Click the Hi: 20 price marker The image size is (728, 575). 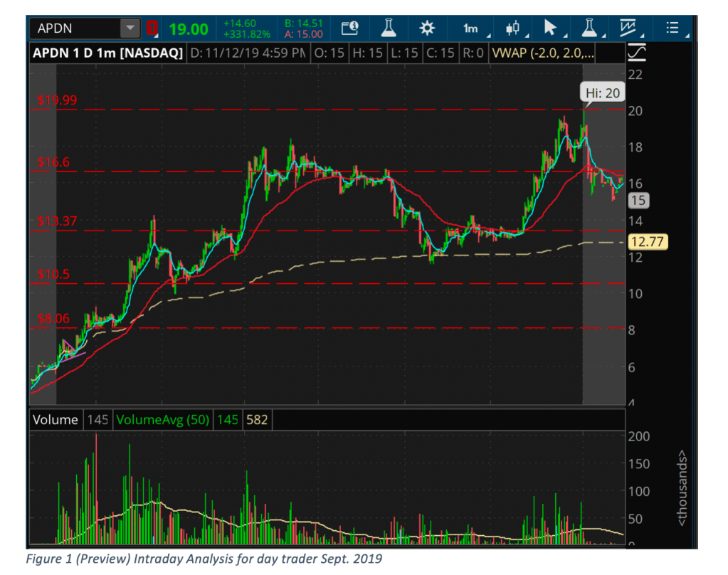point(602,93)
